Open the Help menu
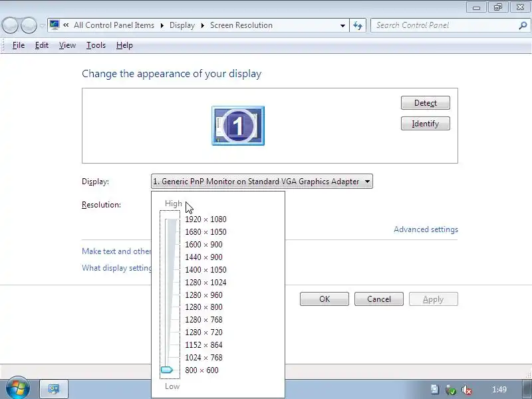The image size is (532, 399). tap(124, 45)
